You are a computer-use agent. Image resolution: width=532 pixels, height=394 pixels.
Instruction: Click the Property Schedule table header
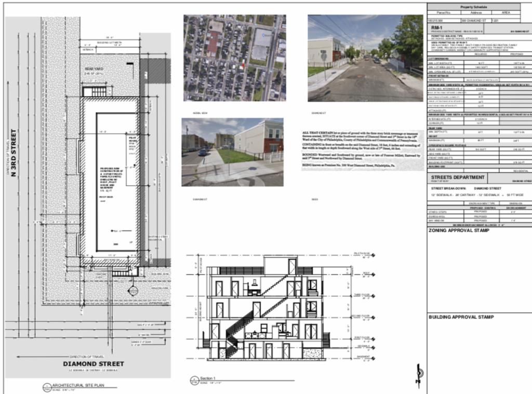(474, 7)
